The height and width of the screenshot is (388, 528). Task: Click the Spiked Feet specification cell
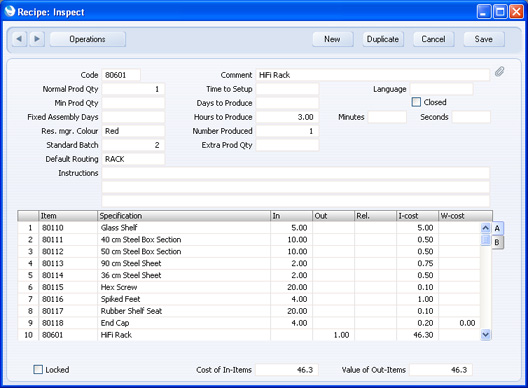[x=184, y=299]
